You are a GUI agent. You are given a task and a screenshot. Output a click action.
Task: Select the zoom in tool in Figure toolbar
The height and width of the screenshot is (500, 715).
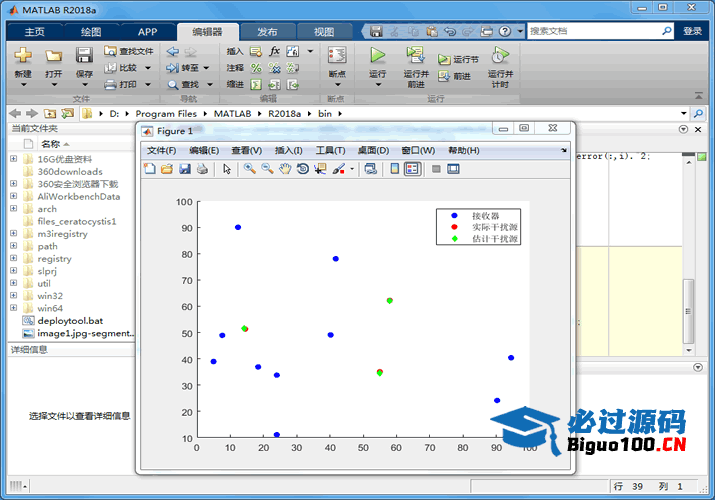(249, 169)
